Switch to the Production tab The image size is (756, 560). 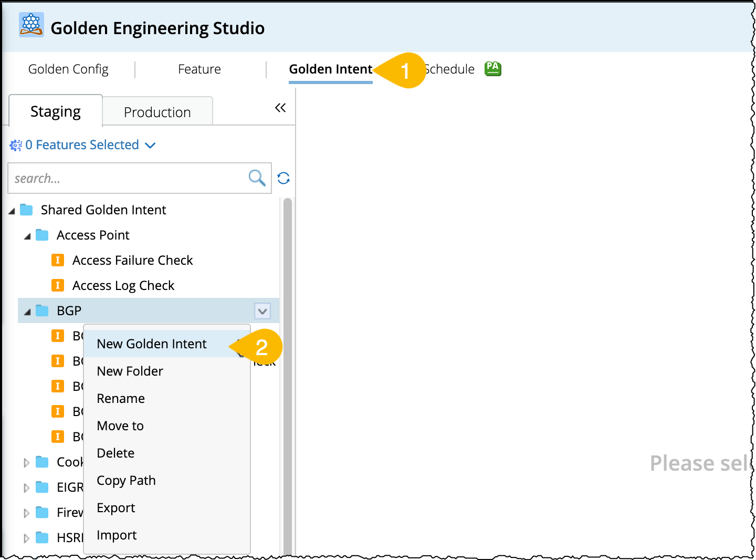point(157,112)
